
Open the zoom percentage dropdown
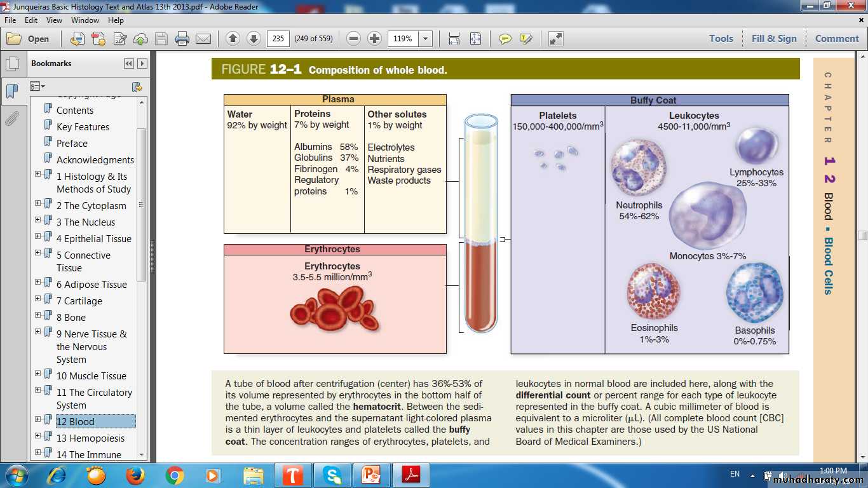coord(425,39)
